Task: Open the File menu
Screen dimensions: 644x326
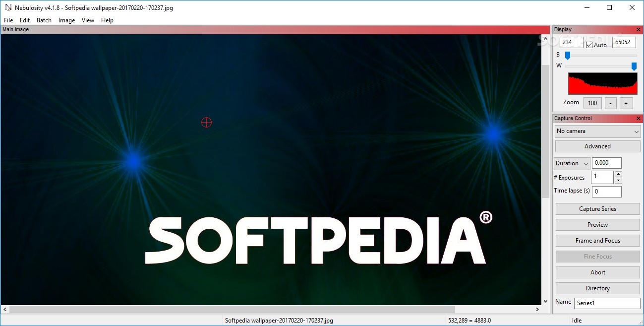Action: [8, 20]
